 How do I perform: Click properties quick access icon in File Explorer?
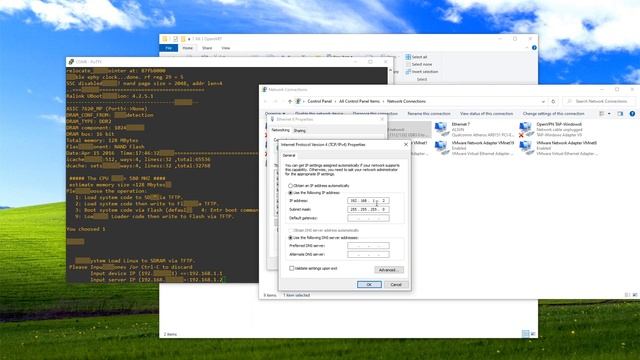[x=175, y=39]
